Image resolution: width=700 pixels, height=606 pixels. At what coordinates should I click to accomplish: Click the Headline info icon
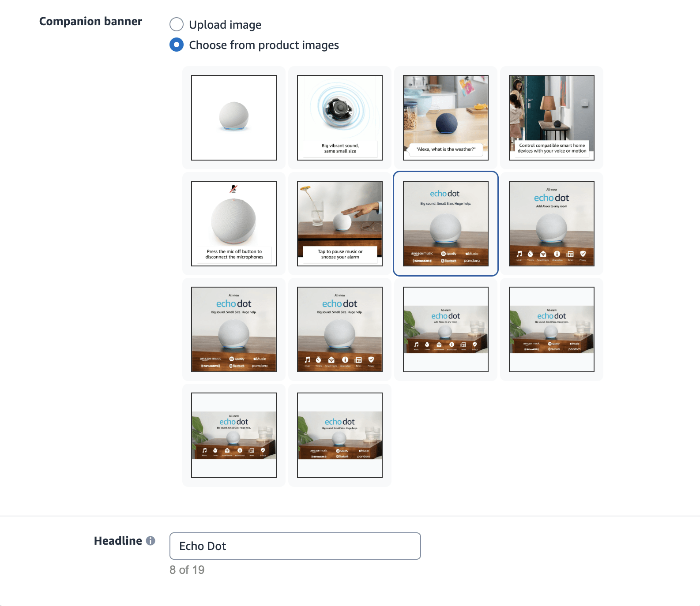pyautogui.click(x=151, y=541)
